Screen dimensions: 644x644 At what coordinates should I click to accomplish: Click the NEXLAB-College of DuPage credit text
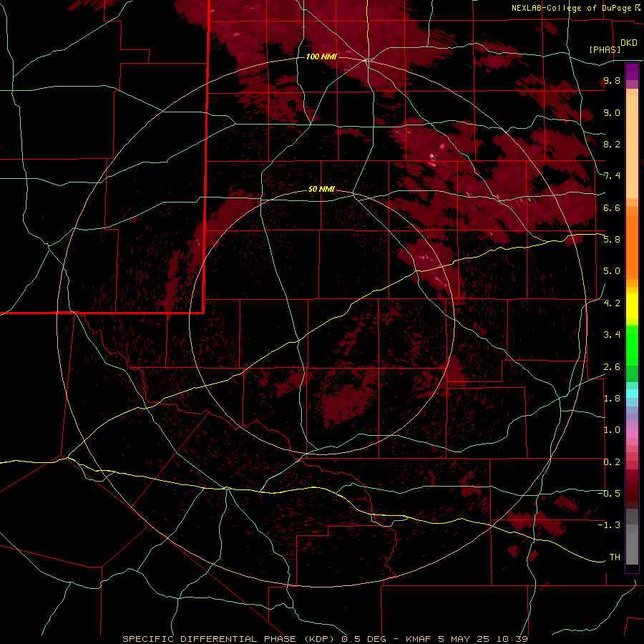571,8
